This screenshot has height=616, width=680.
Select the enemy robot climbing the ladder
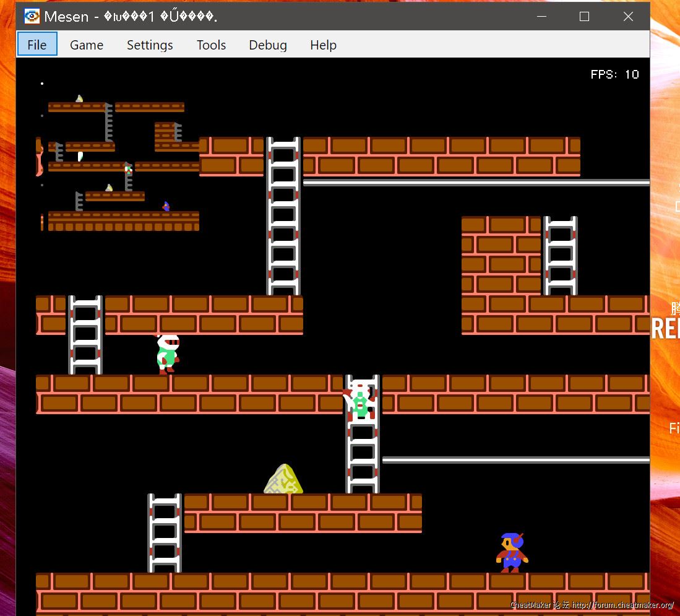(359, 400)
